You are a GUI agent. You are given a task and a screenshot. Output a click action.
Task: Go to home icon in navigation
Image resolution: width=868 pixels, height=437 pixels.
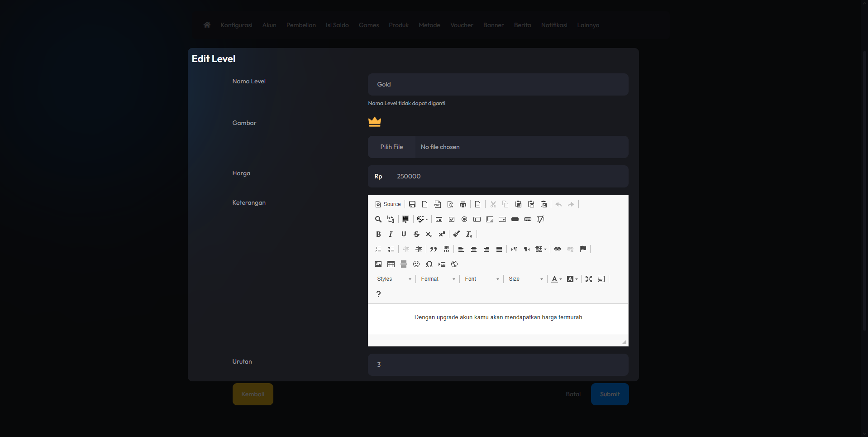[x=207, y=25]
